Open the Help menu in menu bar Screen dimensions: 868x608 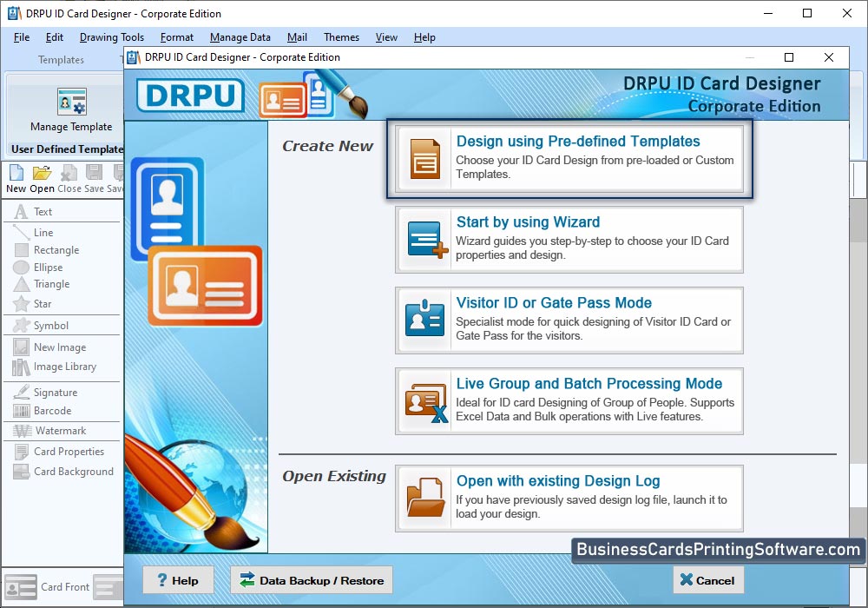(424, 37)
